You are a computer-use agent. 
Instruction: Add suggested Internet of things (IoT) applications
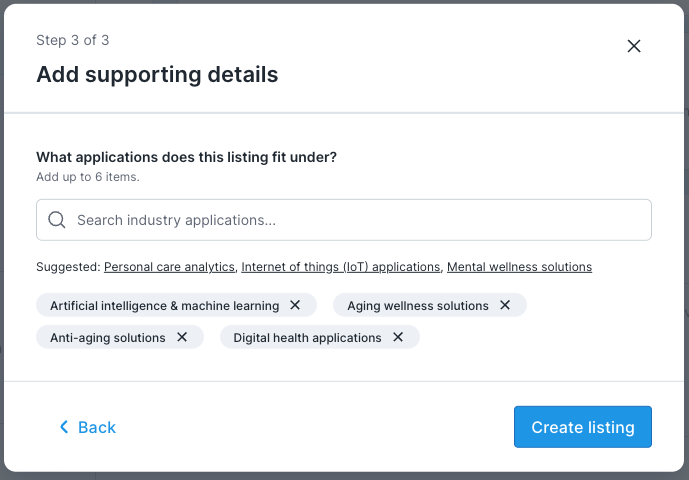click(341, 267)
